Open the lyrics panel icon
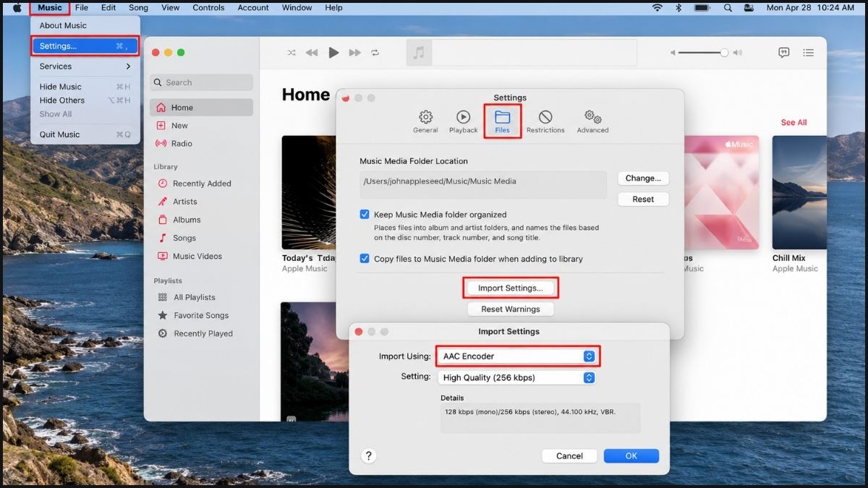The height and width of the screenshot is (488, 868). [x=783, y=53]
